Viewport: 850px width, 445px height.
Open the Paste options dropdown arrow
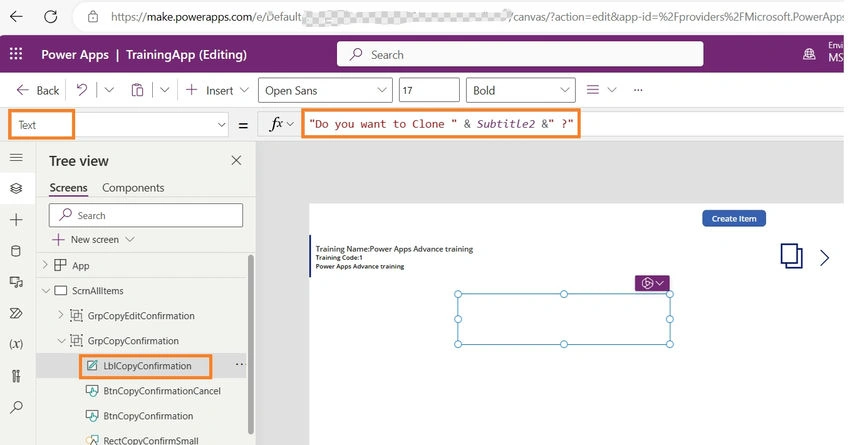(x=165, y=90)
